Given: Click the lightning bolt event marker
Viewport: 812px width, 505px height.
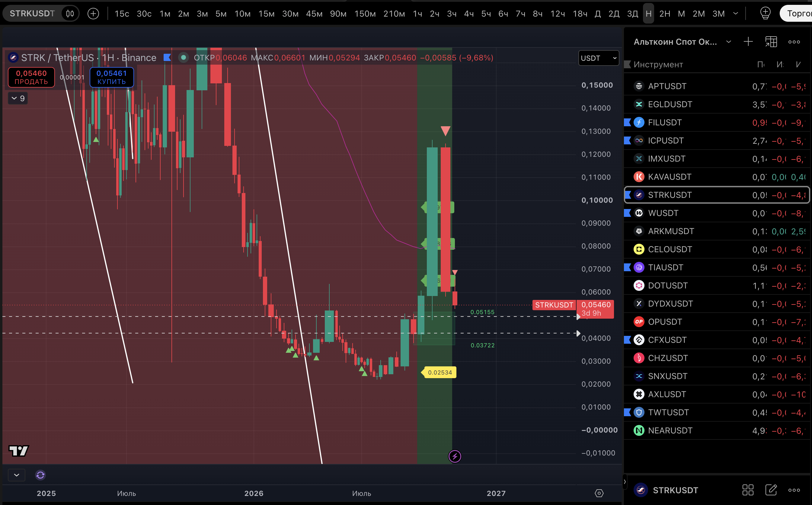Looking at the screenshot, I should (455, 456).
